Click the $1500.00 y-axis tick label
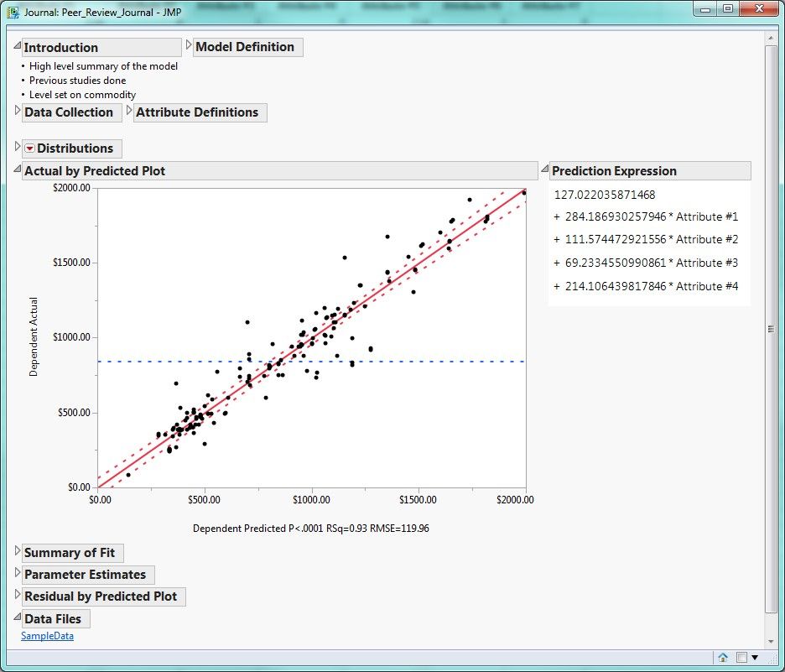Viewport: 785px width, 672px height. pos(71,263)
